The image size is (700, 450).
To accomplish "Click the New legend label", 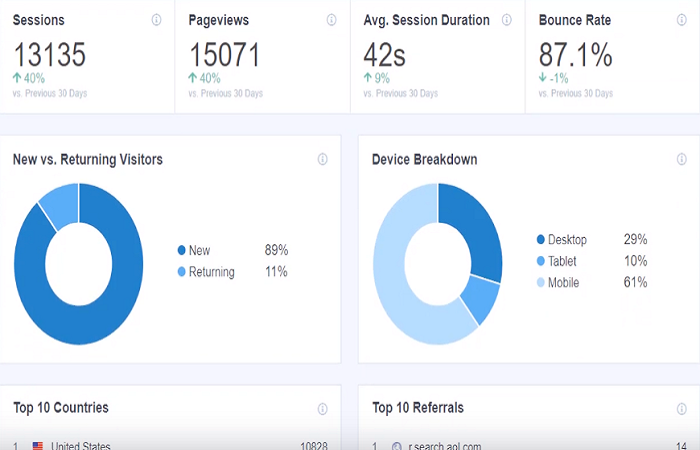I will click(199, 250).
